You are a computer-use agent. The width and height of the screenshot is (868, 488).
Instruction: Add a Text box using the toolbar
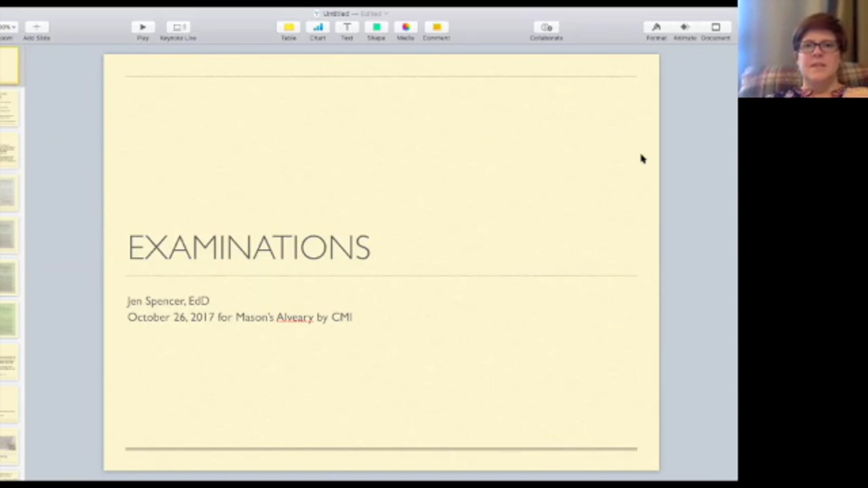347,27
